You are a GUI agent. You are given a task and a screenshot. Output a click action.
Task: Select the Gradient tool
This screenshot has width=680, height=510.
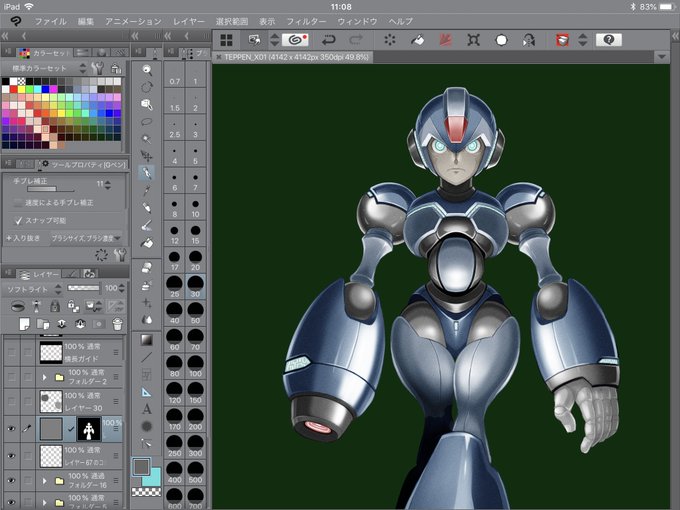click(x=147, y=340)
